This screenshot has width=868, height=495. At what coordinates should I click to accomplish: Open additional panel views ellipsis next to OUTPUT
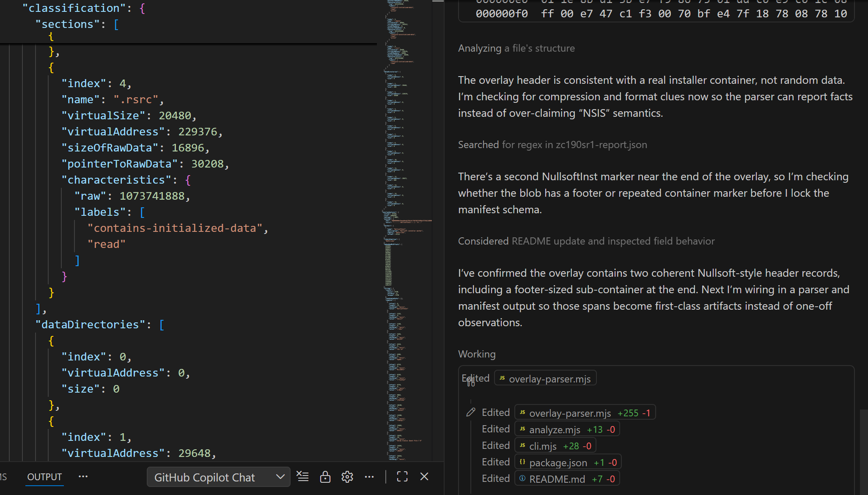[x=83, y=476]
